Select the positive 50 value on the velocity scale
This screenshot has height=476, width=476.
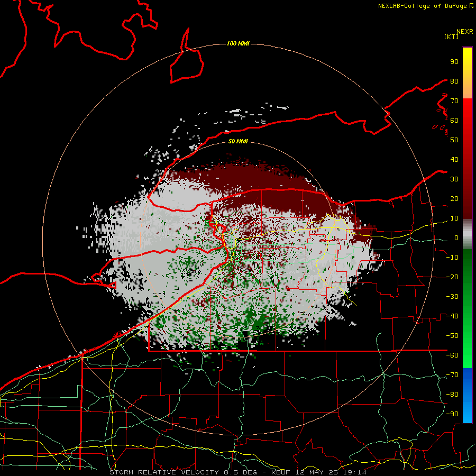coord(454,140)
